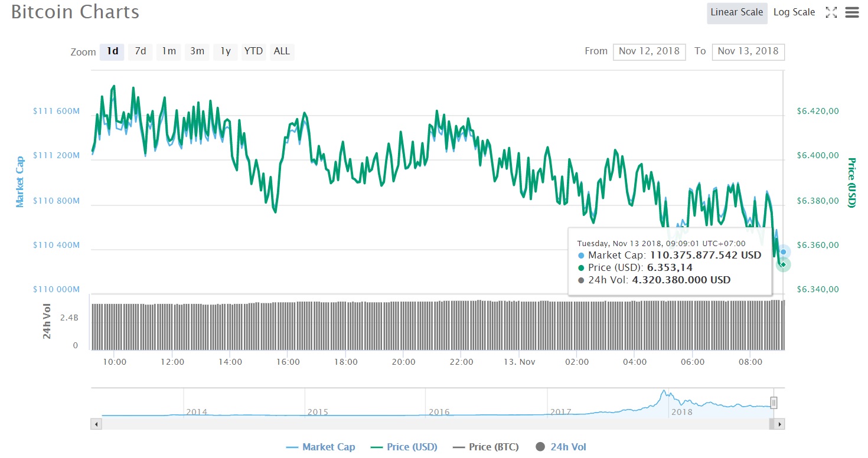The image size is (868, 458).
Task: Click the $111 600M market cap label
Action: click(56, 111)
